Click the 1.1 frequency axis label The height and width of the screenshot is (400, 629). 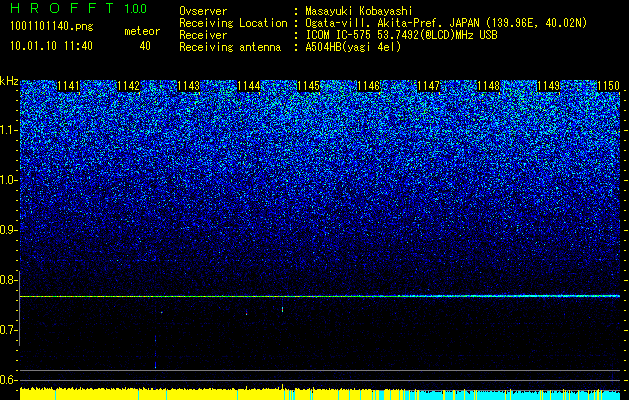coord(8,130)
